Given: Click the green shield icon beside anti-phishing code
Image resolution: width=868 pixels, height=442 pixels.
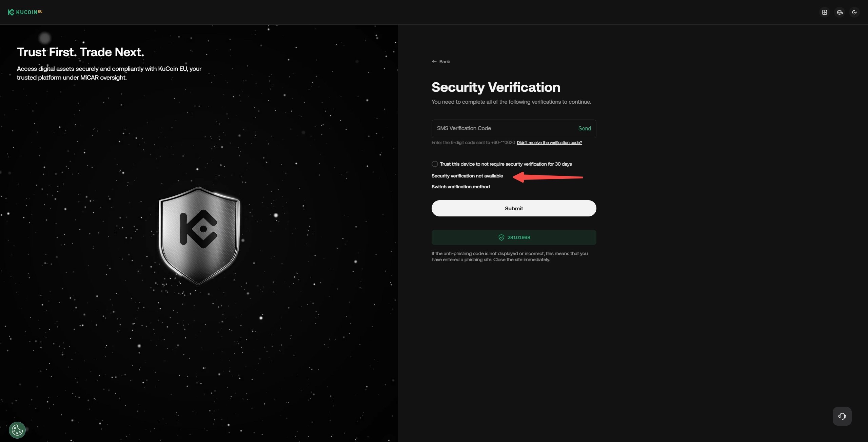Looking at the screenshot, I should click(501, 237).
